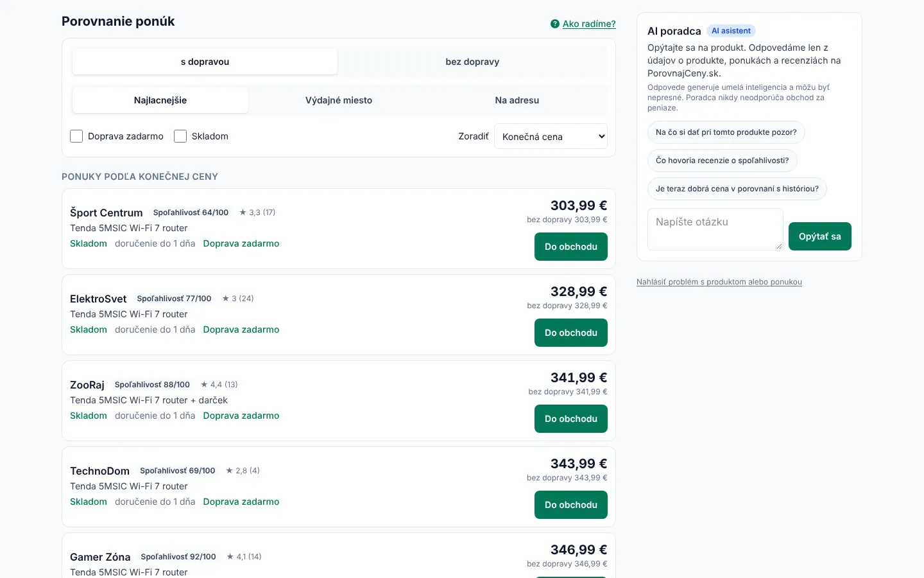Click the Gamer Zóna shop name

(x=100, y=557)
